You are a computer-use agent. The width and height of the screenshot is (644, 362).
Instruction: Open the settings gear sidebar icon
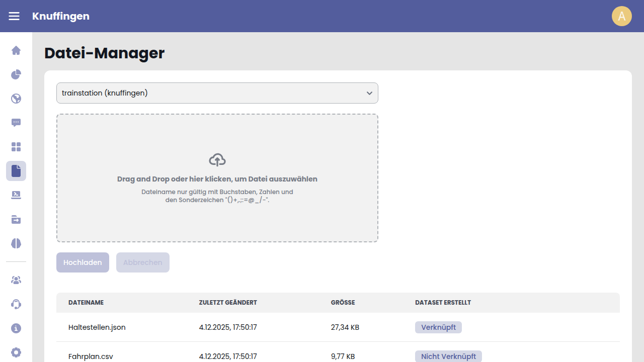coord(16,352)
